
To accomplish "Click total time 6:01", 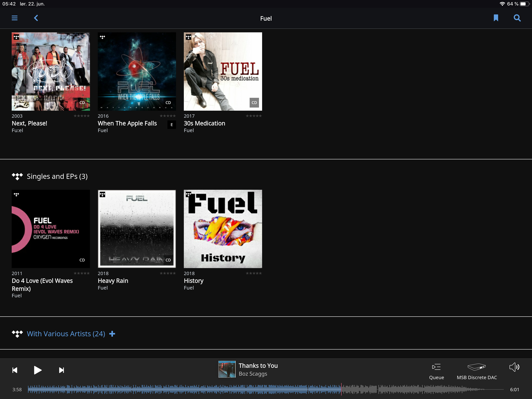I will click(514, 389).
